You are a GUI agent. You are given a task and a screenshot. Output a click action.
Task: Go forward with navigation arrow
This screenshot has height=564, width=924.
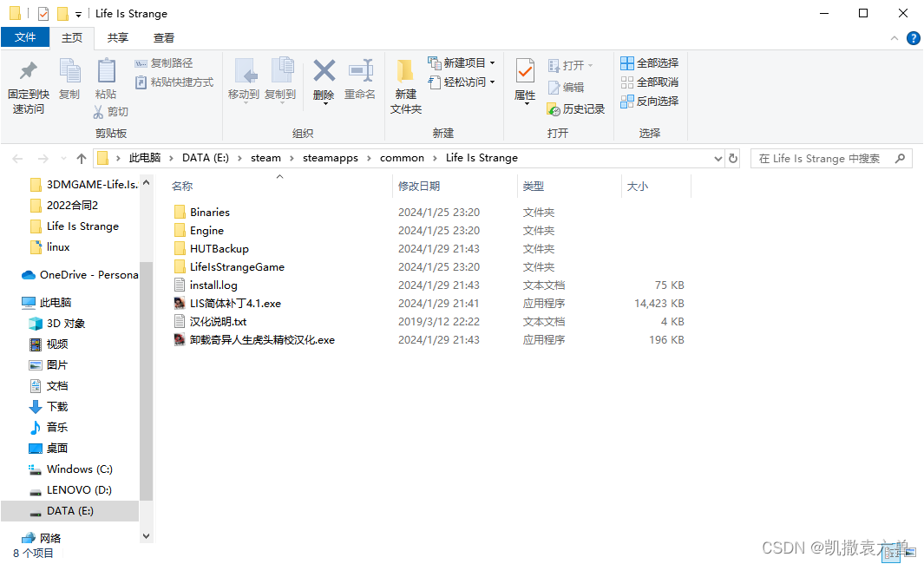tap(43, 159)
